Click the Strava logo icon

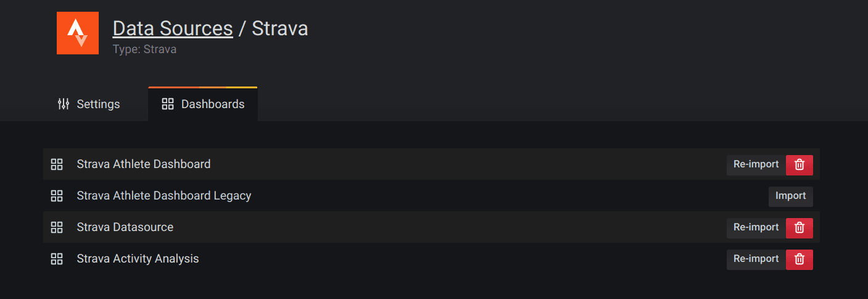[x=78, y=33]
